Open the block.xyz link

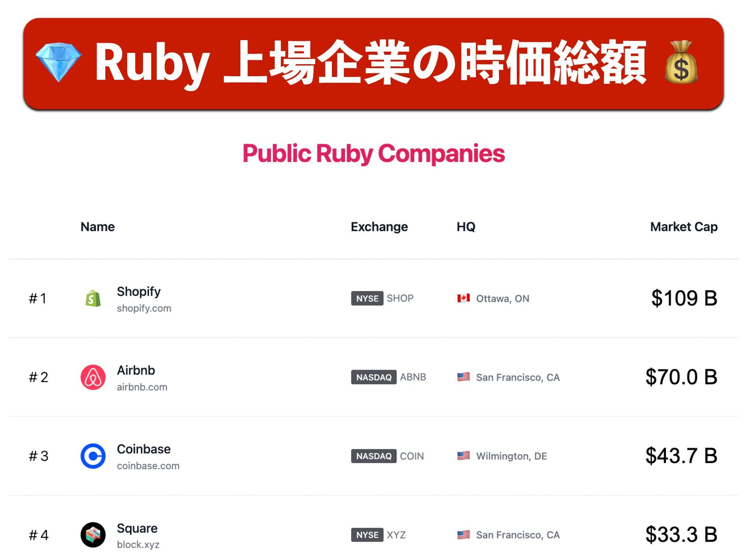pyautogui.click(x=138, y=545)
